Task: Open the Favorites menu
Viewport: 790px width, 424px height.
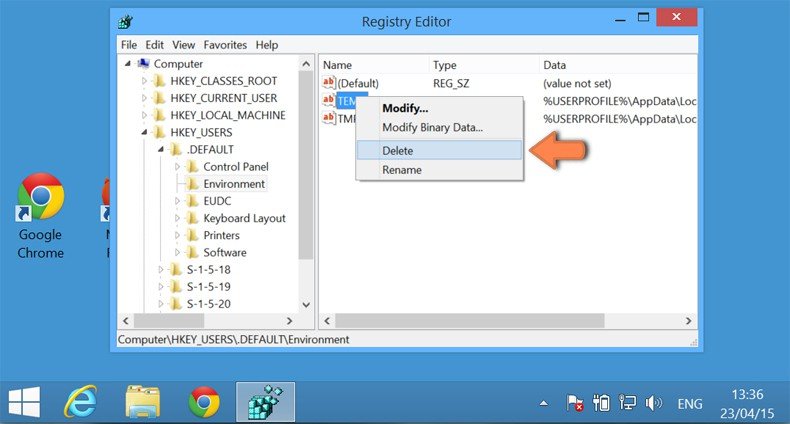Action: tap(225, 45)
